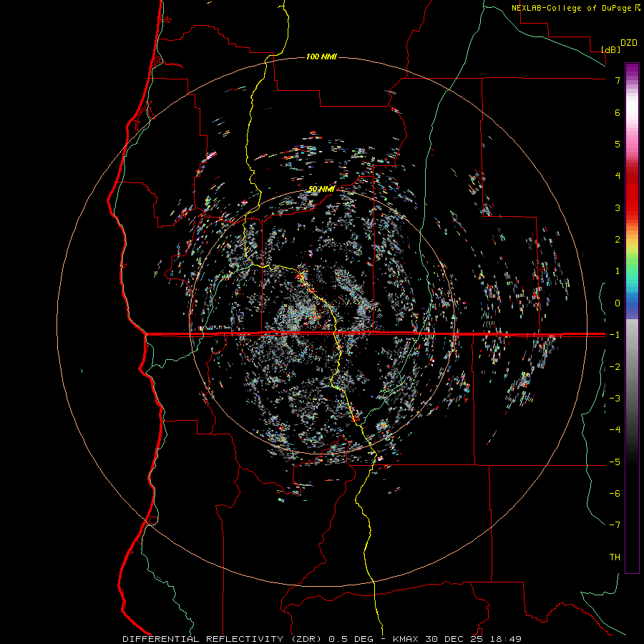This screenshot has width=644, height=644.
Task: Click the -7 value on the color scale
Action: pos(615,525)
